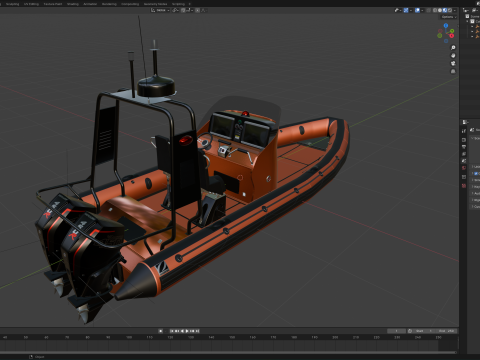Open the Texture properties tab
The image size is (480, 360).
click(x=464, y=186)
